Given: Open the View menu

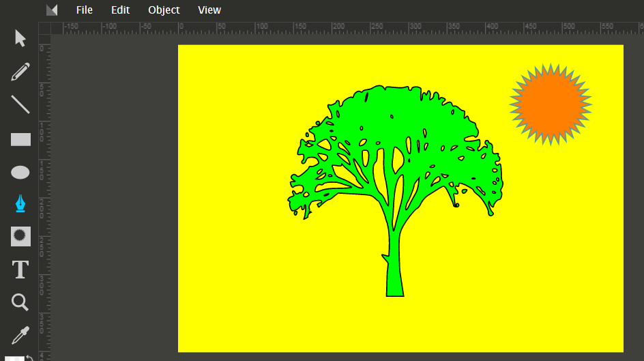Looking at the screenshot, I should point(209,10).
